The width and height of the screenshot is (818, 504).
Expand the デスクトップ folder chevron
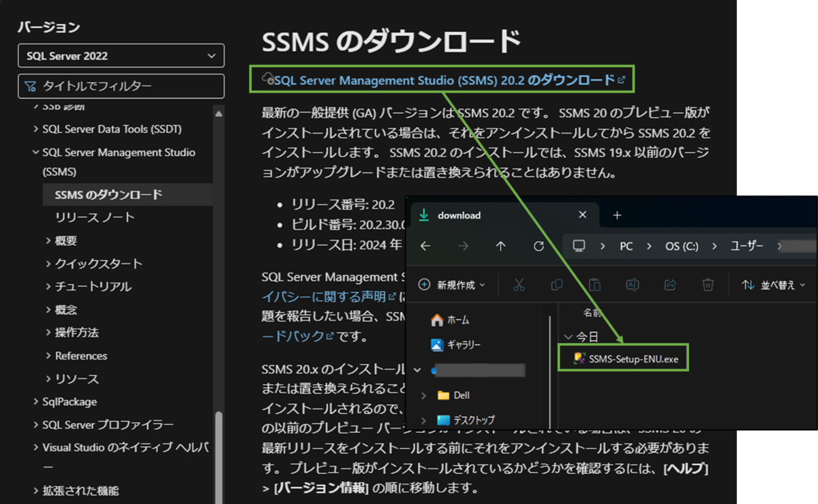point(424,420)
